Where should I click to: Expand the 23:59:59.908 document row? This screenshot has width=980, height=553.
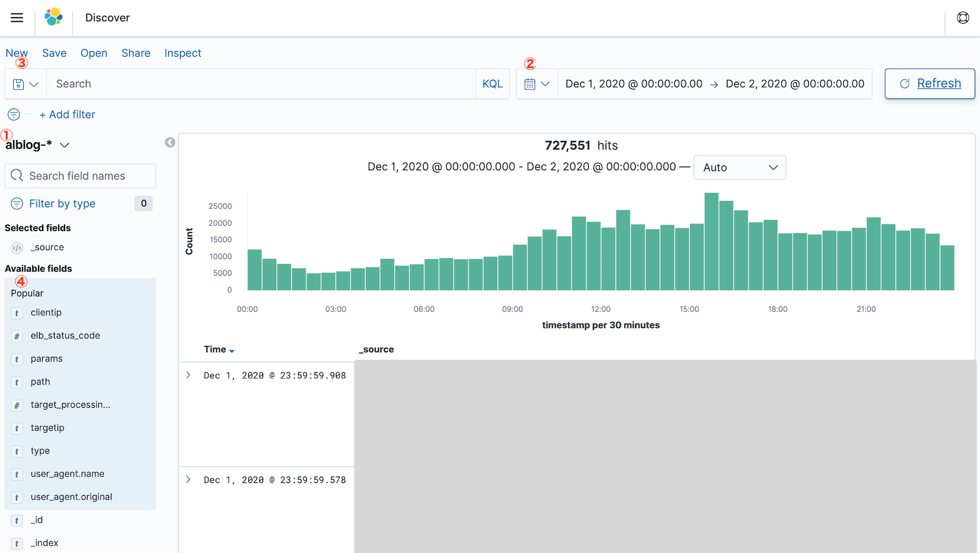188,375
